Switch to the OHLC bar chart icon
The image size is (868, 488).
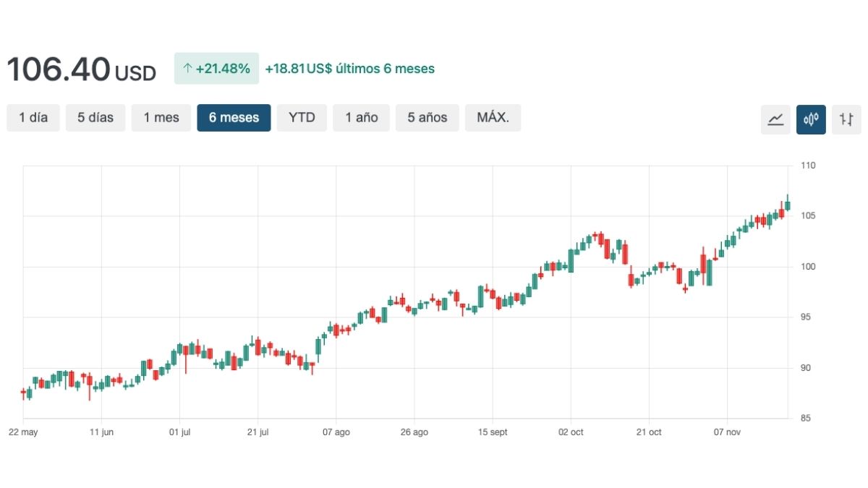point(846,119)
